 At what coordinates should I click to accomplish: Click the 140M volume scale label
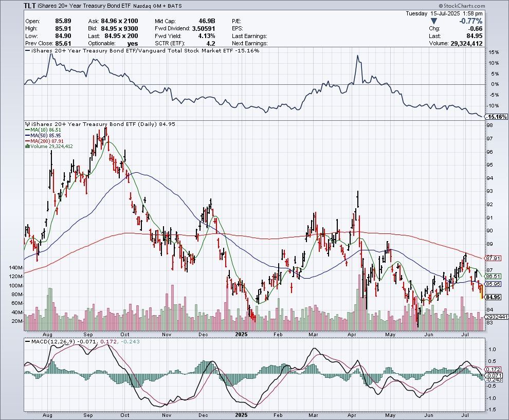[x=16, y=268]
